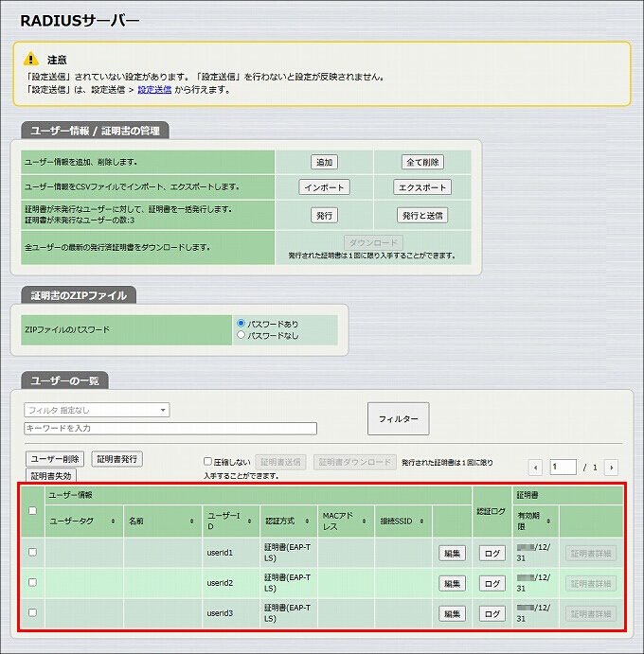This screenshot has width=644, height=654.
Task: Sort by MACアドレス column arrow
Action: tap(365, 521)
